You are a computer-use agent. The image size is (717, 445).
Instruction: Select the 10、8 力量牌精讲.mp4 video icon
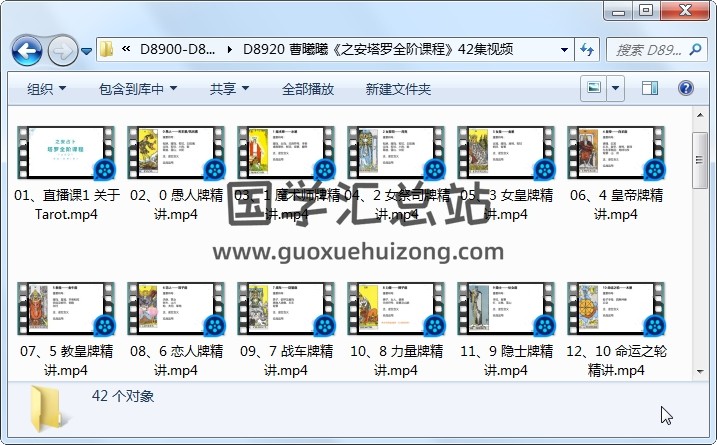tap(396, 309)
